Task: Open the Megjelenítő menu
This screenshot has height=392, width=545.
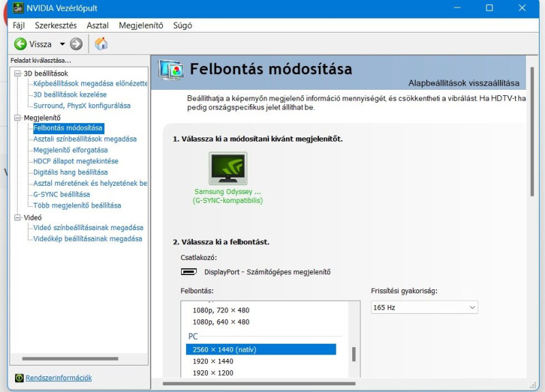Action: [x=141, y=25]
